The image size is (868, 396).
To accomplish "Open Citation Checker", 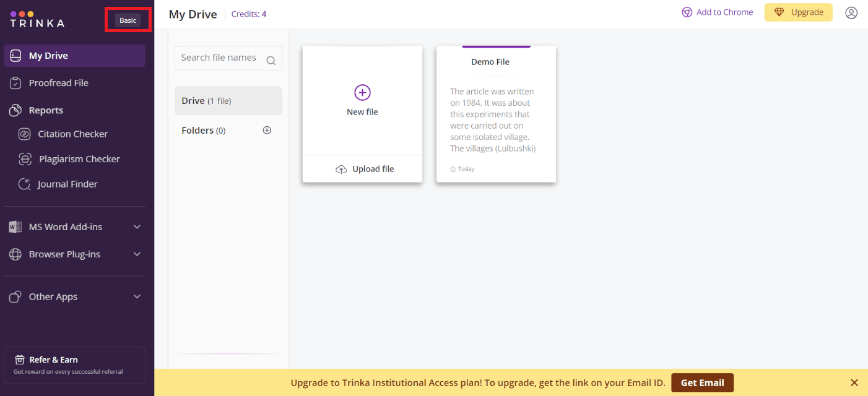I will point(72,134).
